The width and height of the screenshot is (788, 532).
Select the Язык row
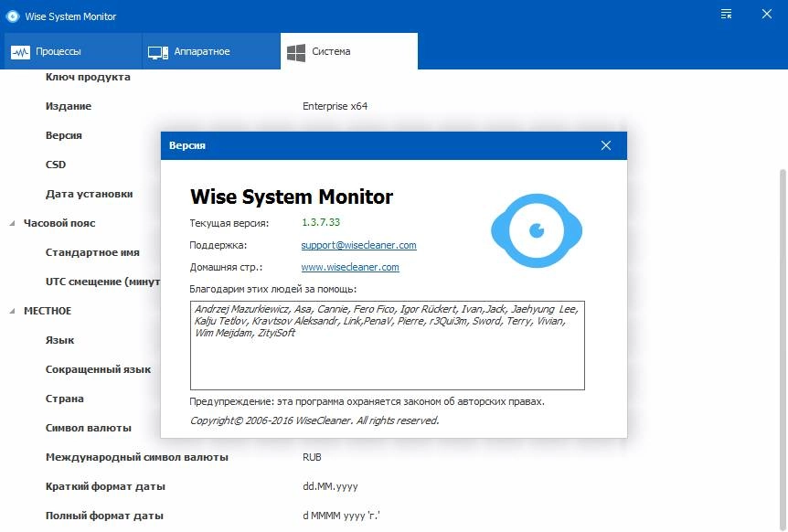pos(59,340)
